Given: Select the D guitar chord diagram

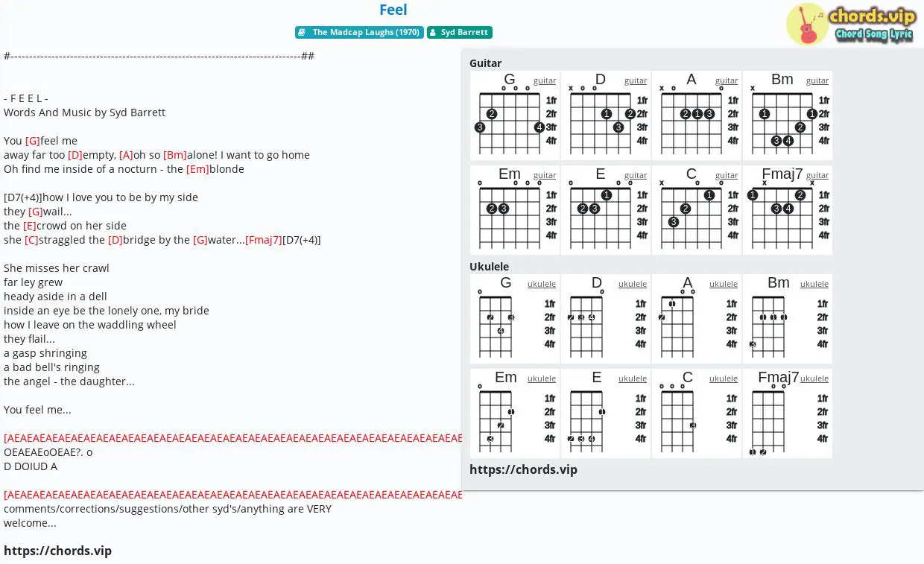Looking at the screenshot, I should pyautogui.click(x=606, y=115).
